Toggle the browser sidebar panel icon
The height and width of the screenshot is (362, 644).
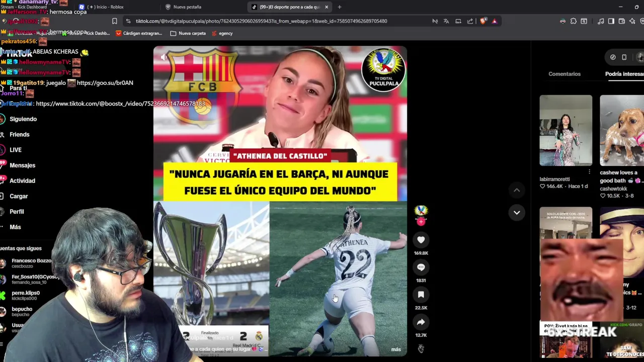(x=611, y=21)
